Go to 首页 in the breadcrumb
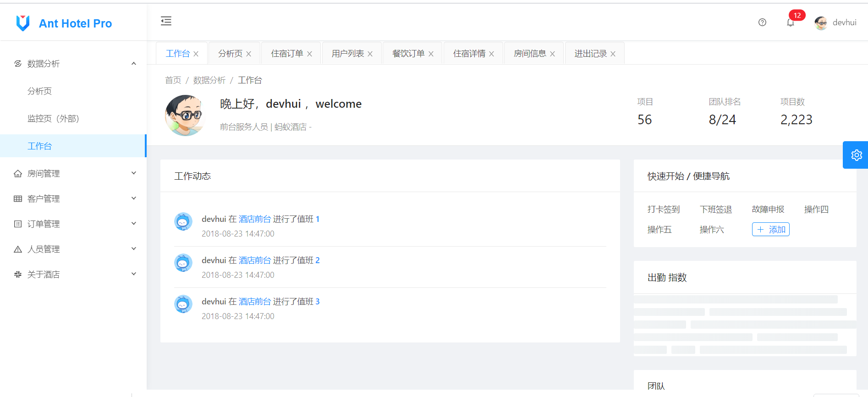 tap(173, 80)
